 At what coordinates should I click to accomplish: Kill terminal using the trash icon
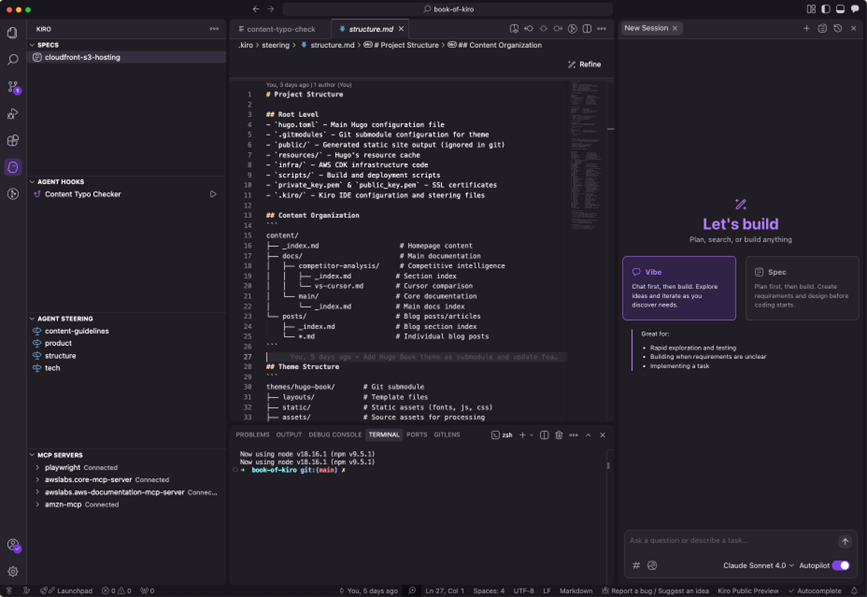click(x=559, y=435)
